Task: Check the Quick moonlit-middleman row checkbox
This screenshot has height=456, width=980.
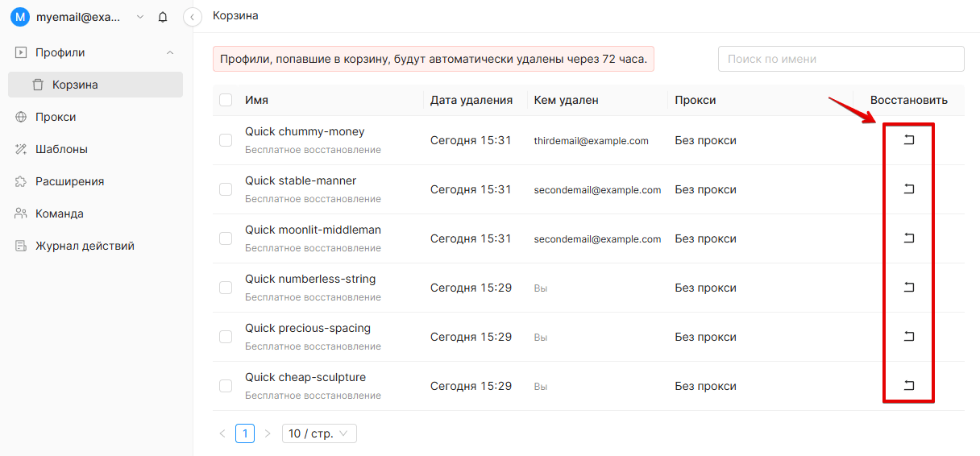Action: click(x=226, y=238)
